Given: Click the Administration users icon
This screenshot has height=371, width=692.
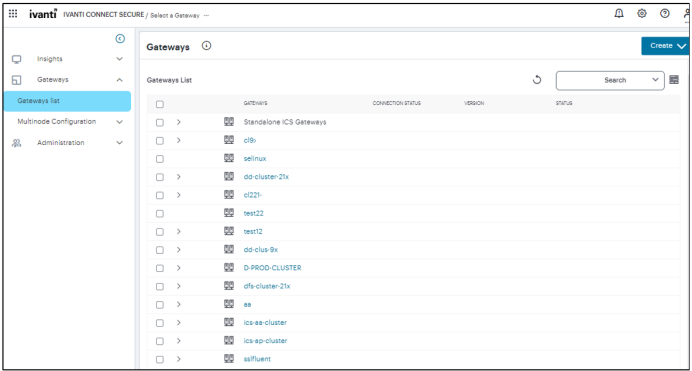Looking at the screenshot, I should [17, 143].
